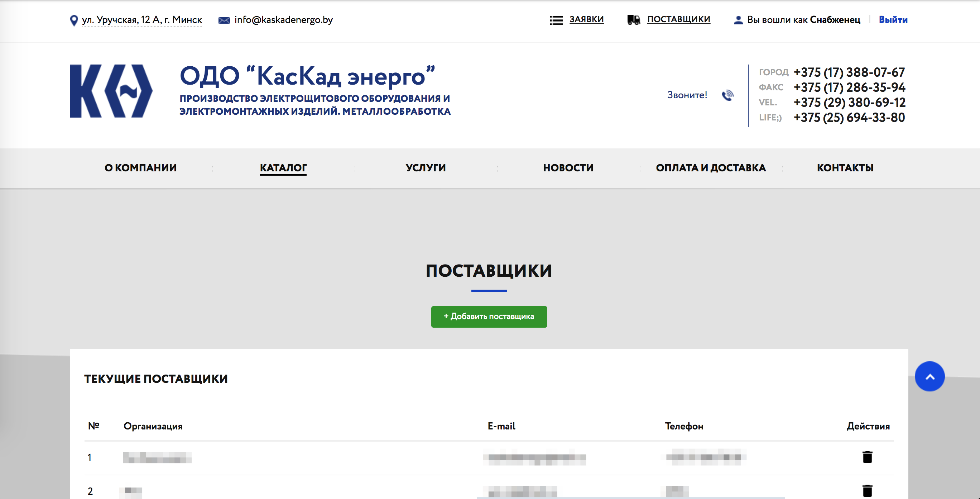Click VEL. number +375 (29) 380-69-12
The width and height of the screenshot is (980, 499).
click(x=849, y=103)
